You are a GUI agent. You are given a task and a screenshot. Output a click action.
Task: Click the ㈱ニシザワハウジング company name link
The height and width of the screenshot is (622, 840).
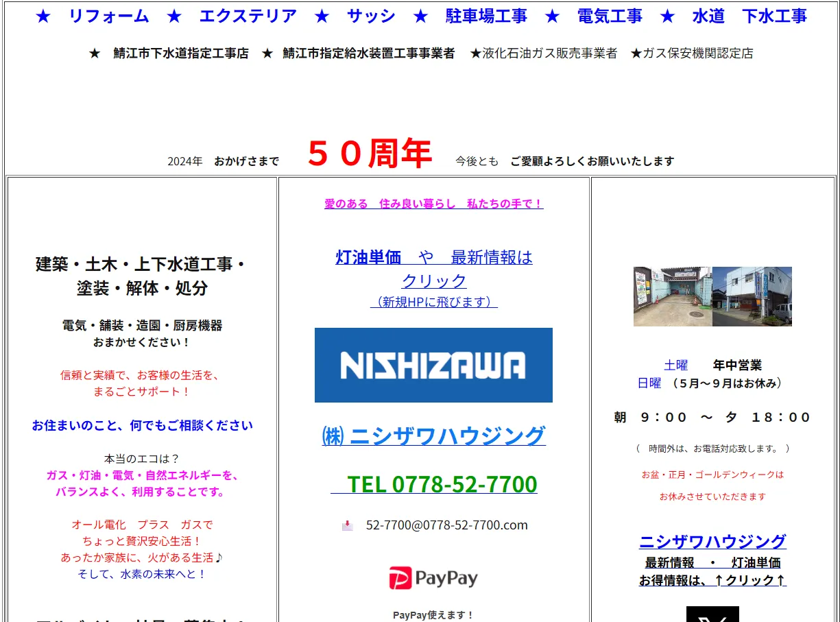point(433,435)
